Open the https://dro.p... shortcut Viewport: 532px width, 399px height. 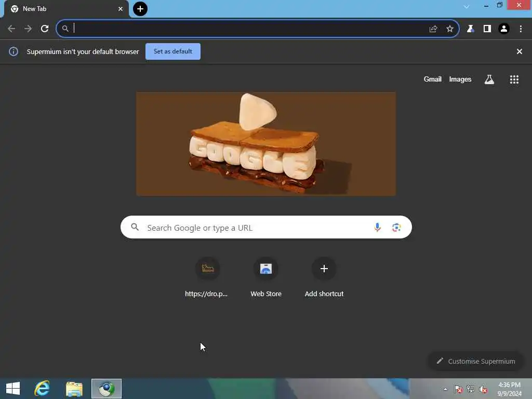click(208, 277)
